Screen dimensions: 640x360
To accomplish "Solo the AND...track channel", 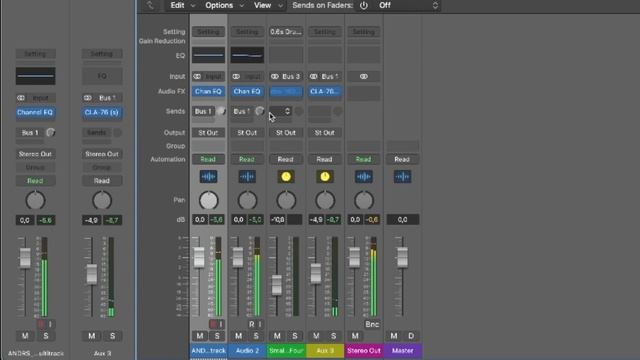I will (x=217, y=336).
